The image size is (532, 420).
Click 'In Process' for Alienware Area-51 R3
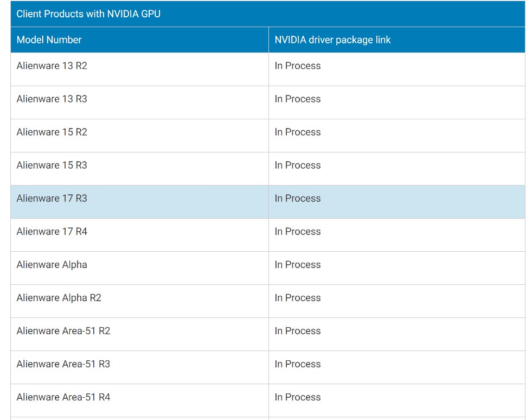pos(298,364)
